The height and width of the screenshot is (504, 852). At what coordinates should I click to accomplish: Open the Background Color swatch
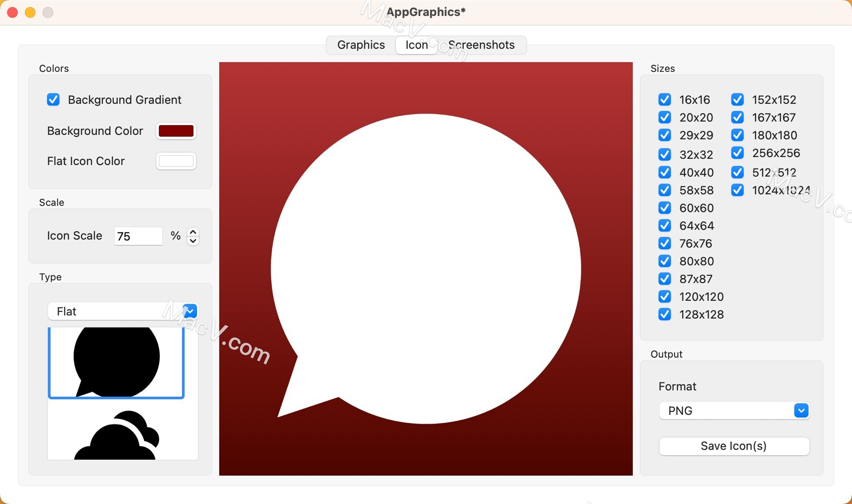point(176,131)
